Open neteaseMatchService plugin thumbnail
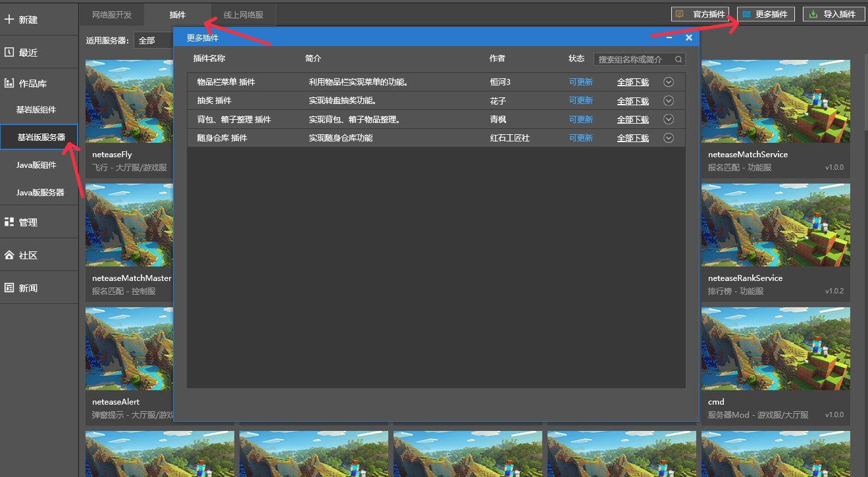The image size is (868, 477). click(776, 101)
